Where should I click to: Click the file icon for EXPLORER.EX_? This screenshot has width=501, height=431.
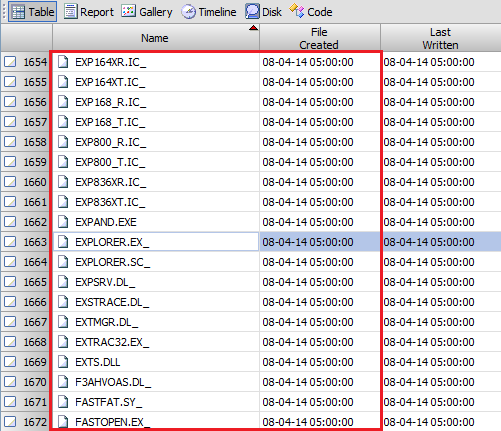tap(63, 242)
